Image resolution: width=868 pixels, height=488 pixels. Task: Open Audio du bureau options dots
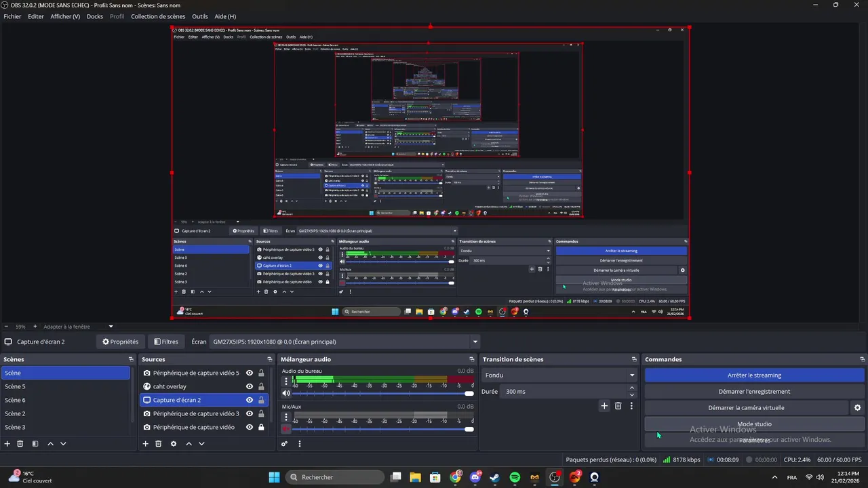pos(286,381)
